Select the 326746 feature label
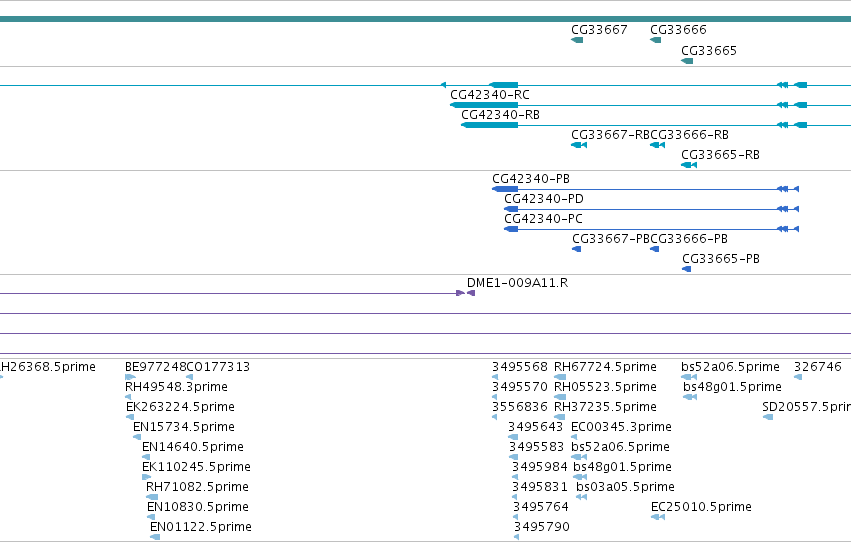Screen dimensions: 851x542 (818, 367)
